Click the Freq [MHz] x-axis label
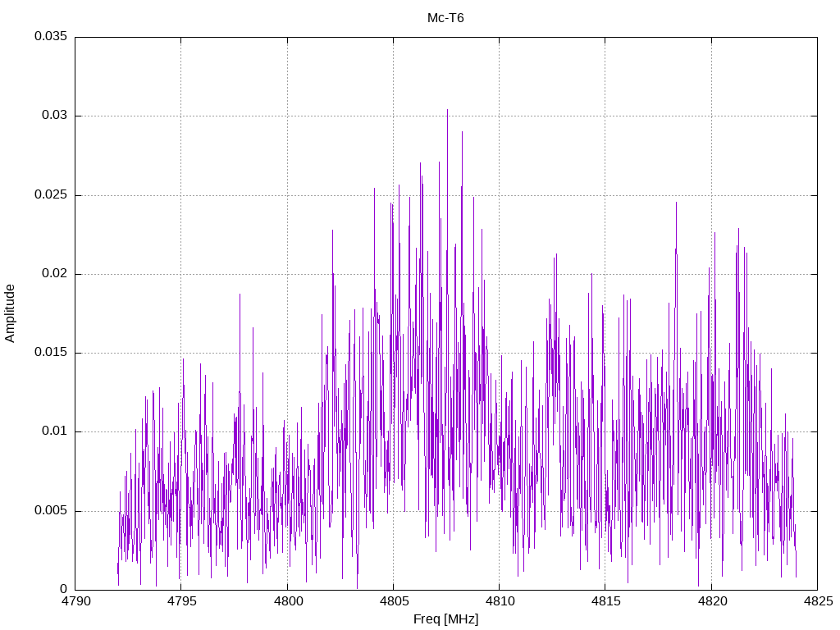 tap(445, 619)
